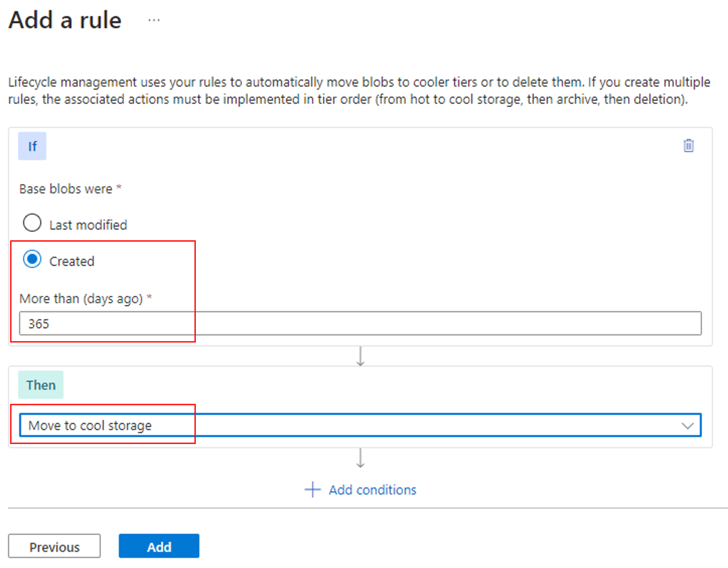Viewport: 728px width, 568px height.
Task: Click inside the days field showing 365
Action: pos(358,324)
